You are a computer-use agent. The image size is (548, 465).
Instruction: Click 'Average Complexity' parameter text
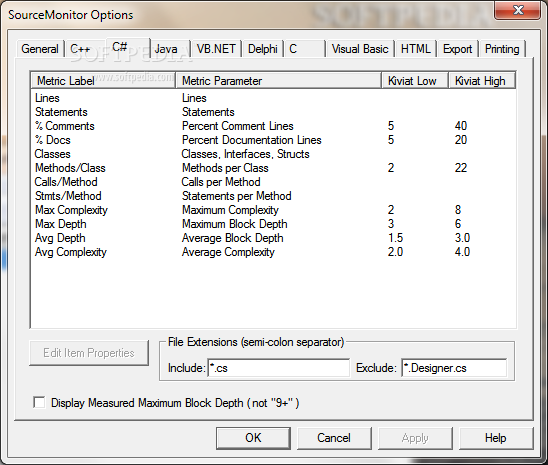[x=228, y=252]
